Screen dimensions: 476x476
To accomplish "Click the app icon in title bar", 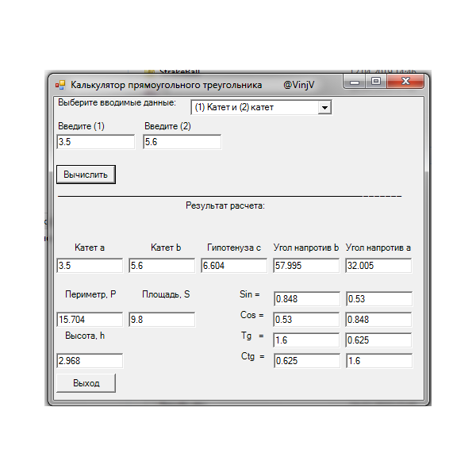I will click(60, 85).
